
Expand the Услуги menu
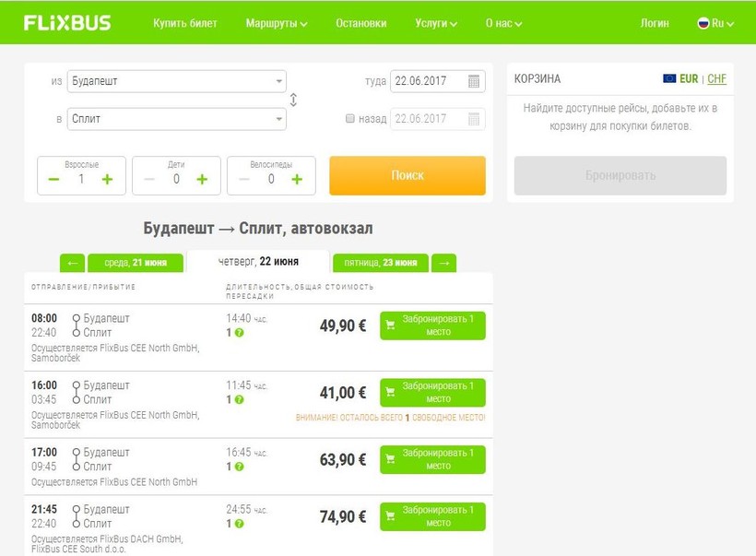coord(436,23)
